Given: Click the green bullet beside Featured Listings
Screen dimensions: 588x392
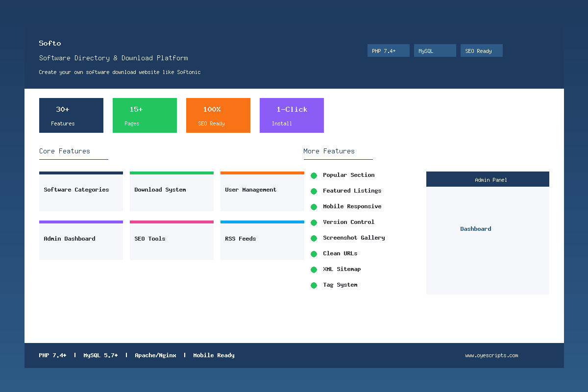Looking at the screenshot, I should click(314, 191).
